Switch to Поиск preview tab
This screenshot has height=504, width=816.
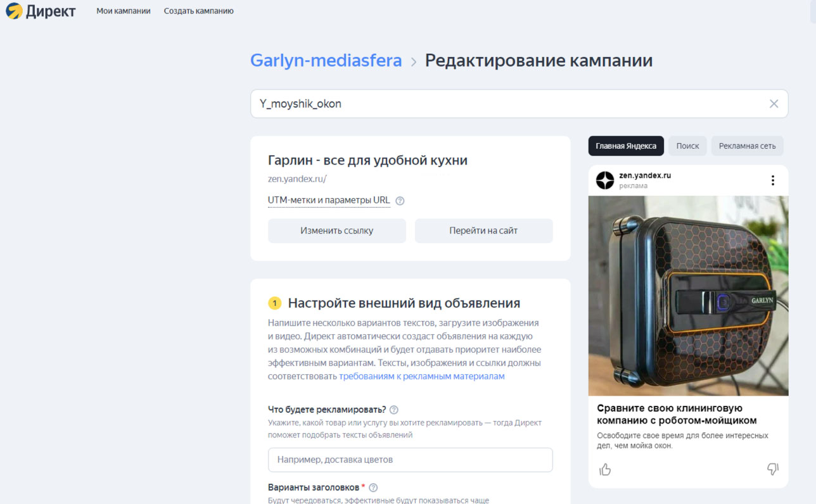(687, 146)
